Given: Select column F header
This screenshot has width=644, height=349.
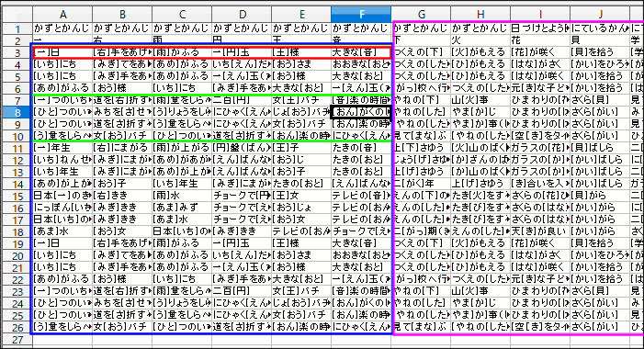Looking at the screenshot, I should [x=361, y=15].
